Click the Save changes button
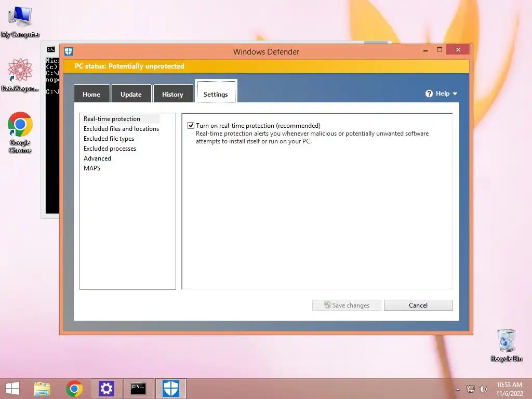 pyautogui.click(x=347, y=305)
